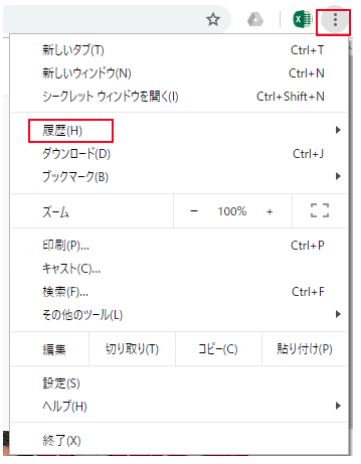The height and width of the screenshot is (464, 361).
Task: Bookmark this page with the star icon
Action: 213,19
